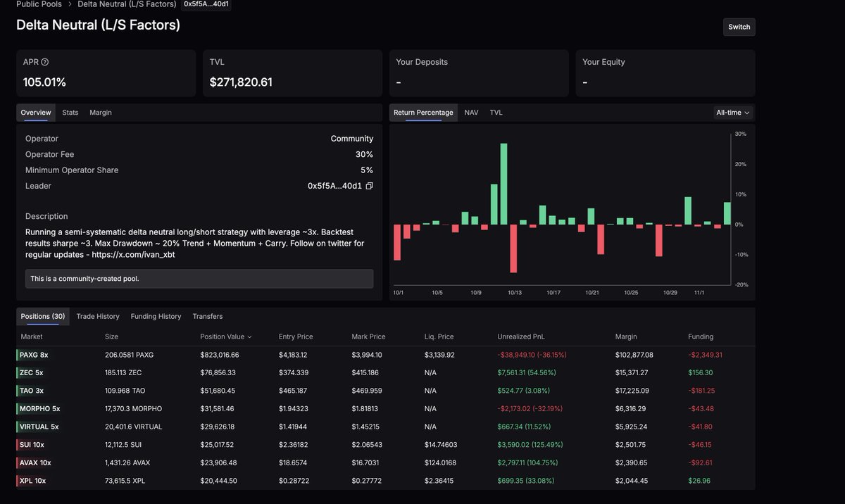Viewport: 845px width, 504px height.
Task: Click SUI liquidation price $14.74603
Action: (440, 445)
